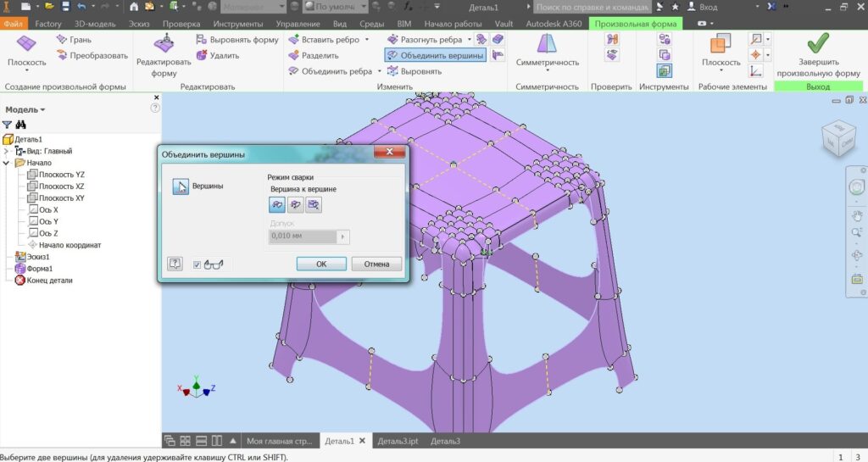This screenshot has height=462, width=868.
Task: Select the Редактировать форму tool
Action: pos(164,55)
